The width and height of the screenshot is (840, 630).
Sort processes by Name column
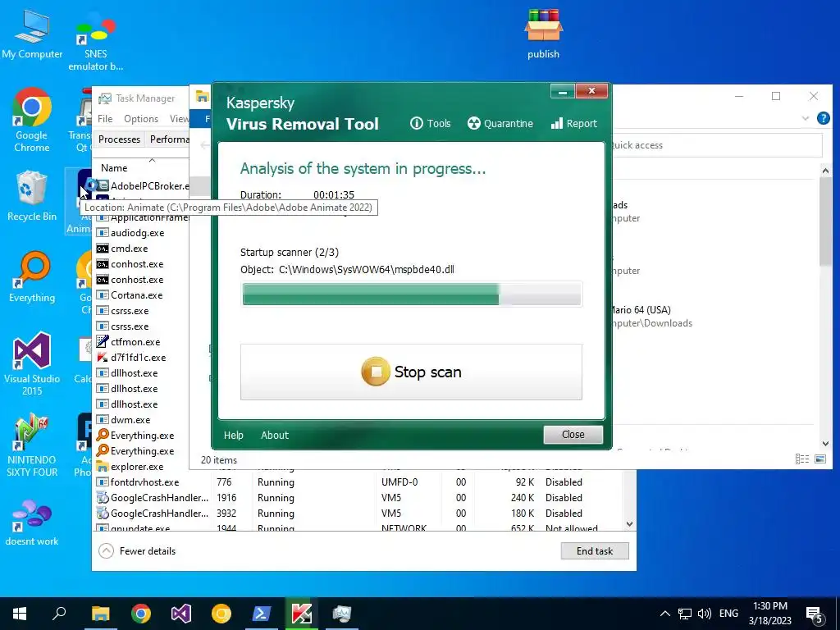click(114, 167)
